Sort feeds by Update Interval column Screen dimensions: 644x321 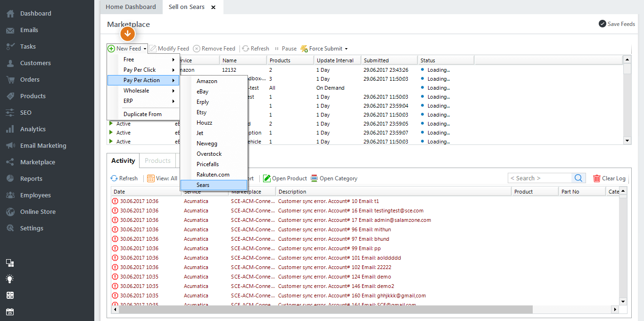(x=337, y=60)
